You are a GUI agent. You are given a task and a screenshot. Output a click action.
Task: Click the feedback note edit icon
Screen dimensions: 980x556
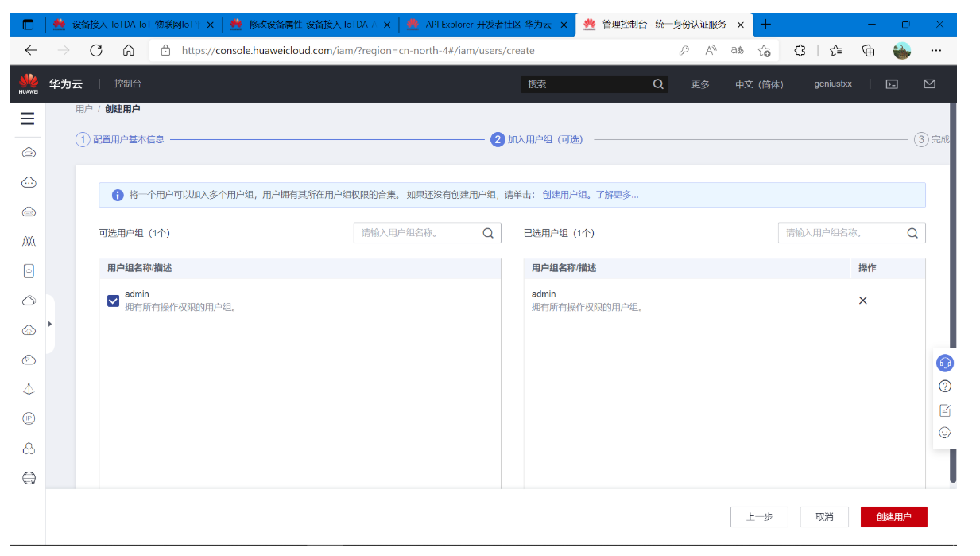[945, 410]
